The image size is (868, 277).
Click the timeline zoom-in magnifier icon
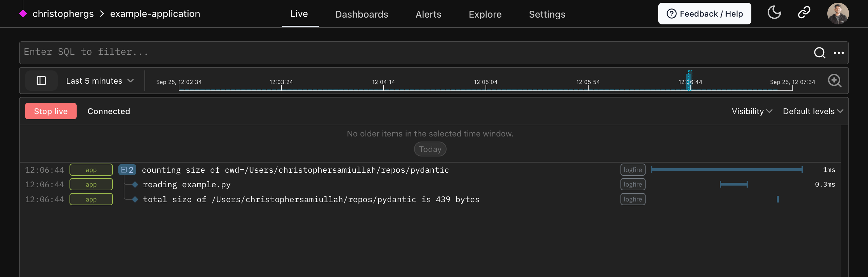pyautogui.click(x=834, y=81)
